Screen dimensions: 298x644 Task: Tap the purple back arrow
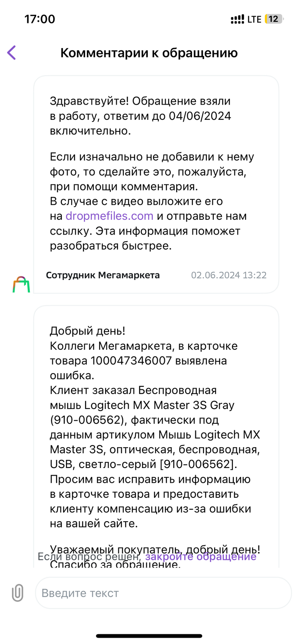[11, 53]
